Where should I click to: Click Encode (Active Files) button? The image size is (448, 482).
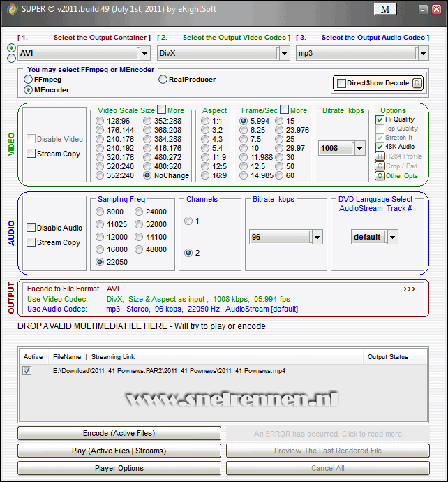[x=119, y=433]
